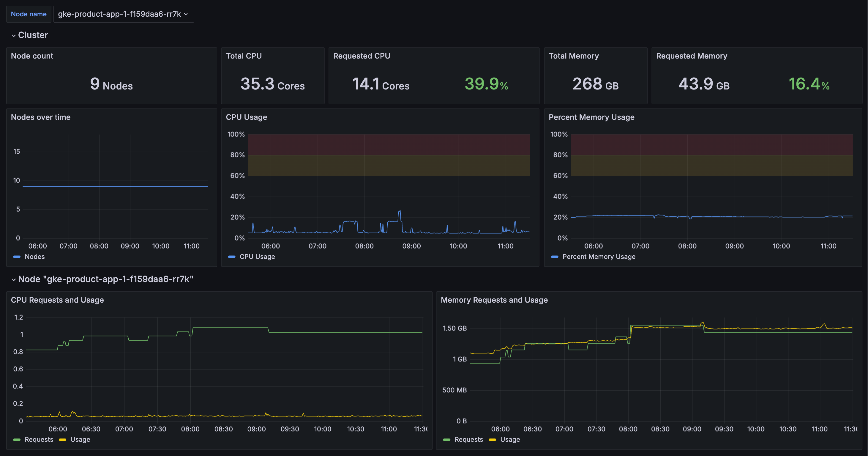Click yellow Usage swatch in CPU Requests panel
This screenshot has width=868, height=456.
pos(62,439)
